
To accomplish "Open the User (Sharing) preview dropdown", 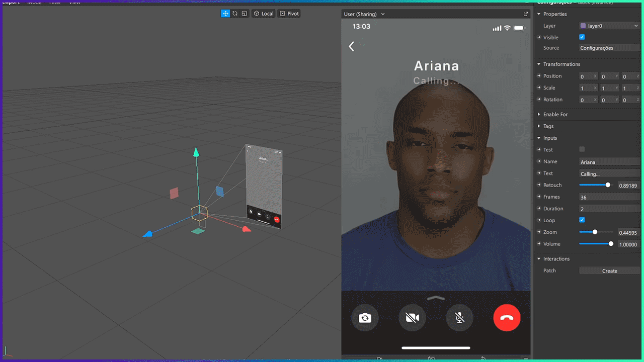I will (364, 14).
